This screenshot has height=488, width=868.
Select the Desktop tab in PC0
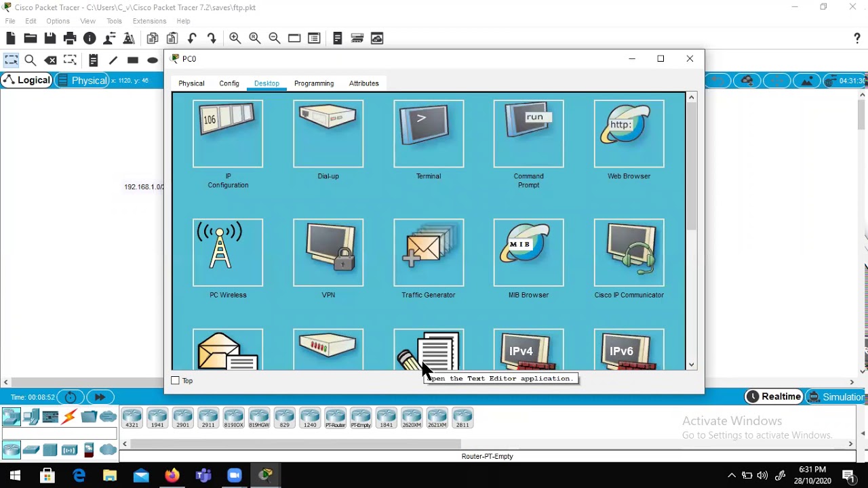click(267, 83)
